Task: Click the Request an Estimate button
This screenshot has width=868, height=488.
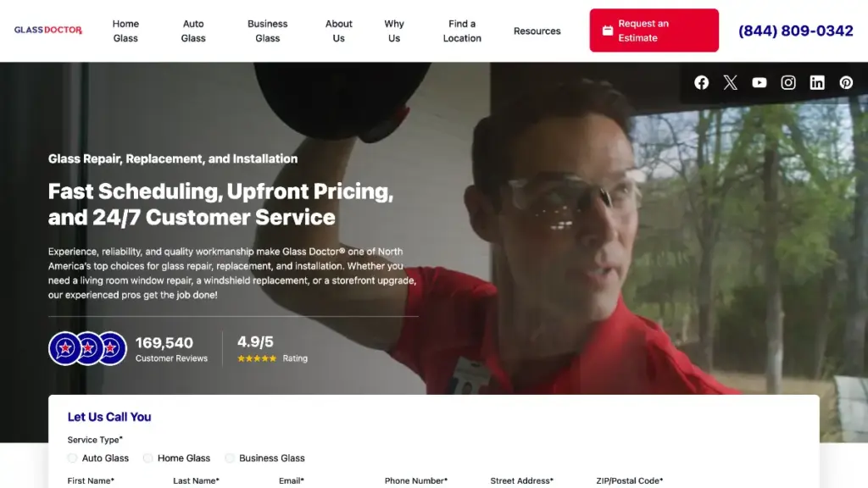Action: (654, 30)
